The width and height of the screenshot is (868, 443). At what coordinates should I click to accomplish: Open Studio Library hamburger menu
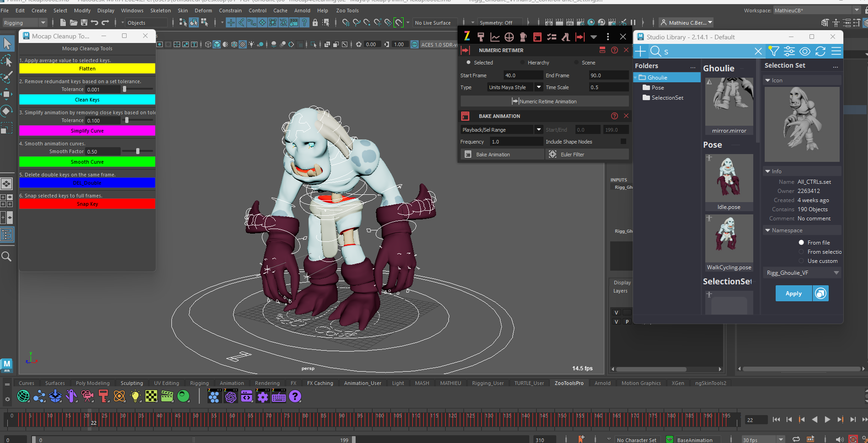point(836,51)
